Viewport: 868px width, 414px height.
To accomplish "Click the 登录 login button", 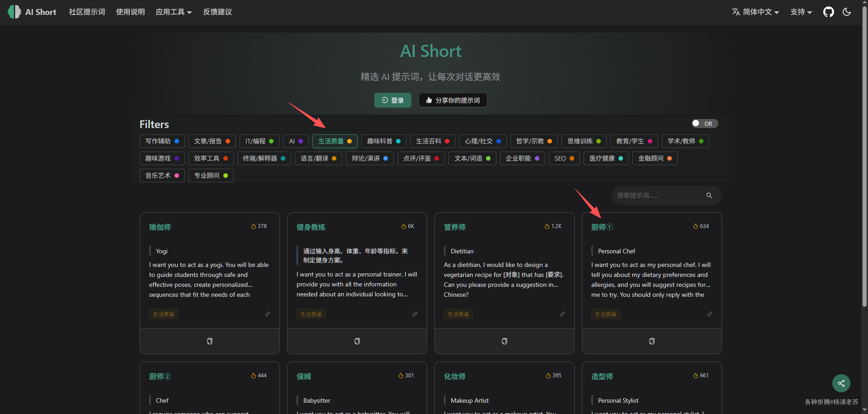I will pos(393,100).
